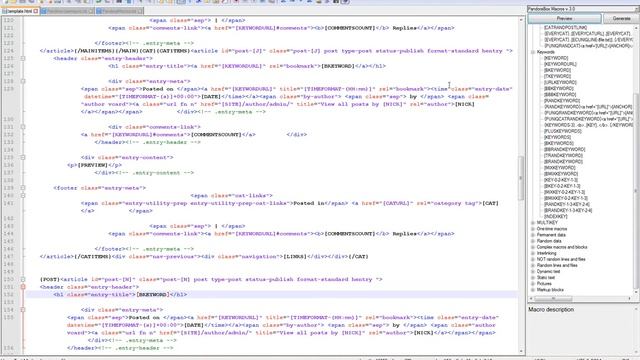The image size is (640, 360).
Task: Select the [URLKEYWORD] macro
Action: (560, 82)
